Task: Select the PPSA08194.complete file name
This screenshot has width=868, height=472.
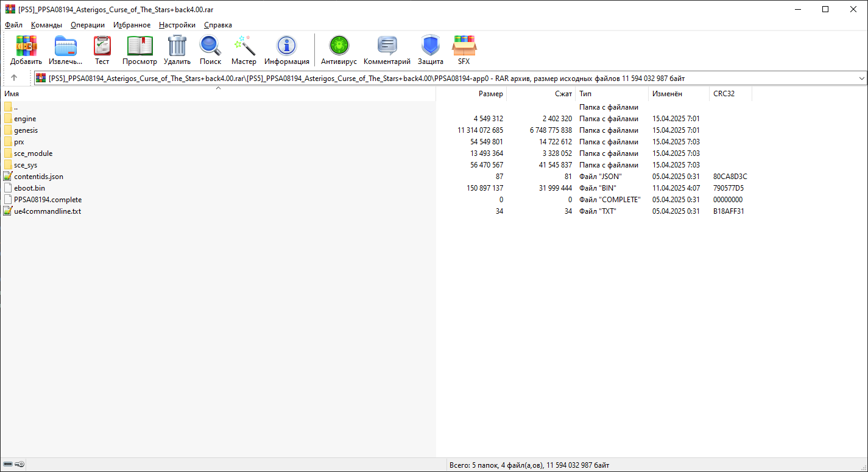Action: [48, 200]
